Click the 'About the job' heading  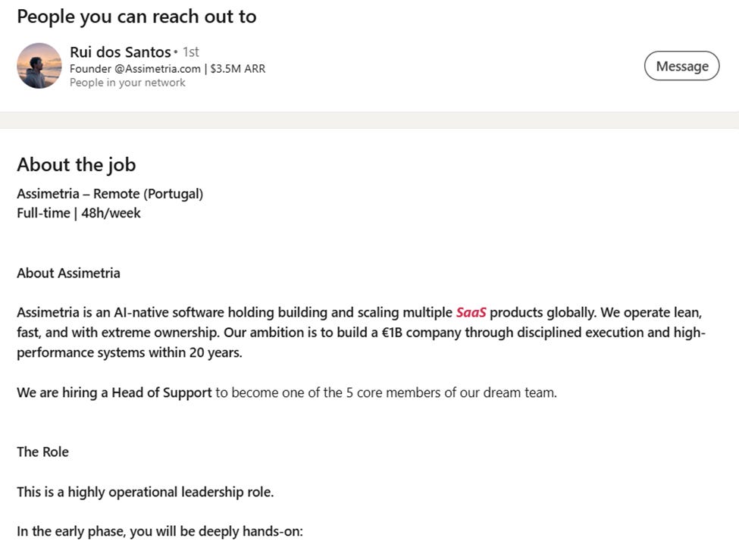[77, 164]
